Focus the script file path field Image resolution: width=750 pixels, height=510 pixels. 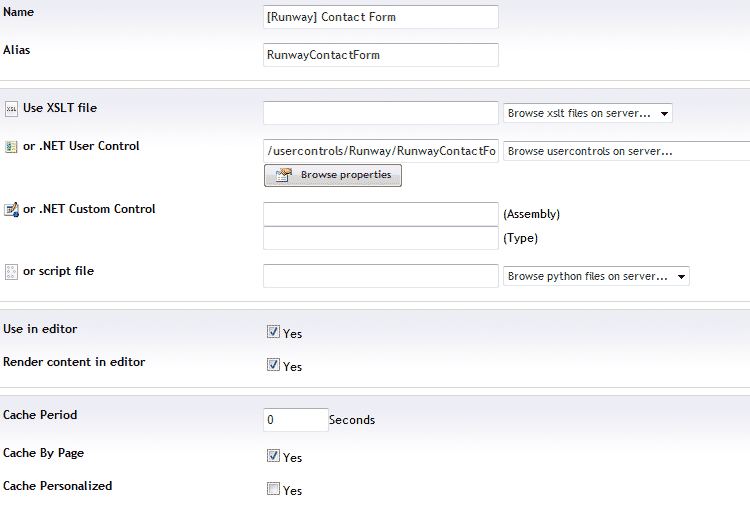click(381, 276)
